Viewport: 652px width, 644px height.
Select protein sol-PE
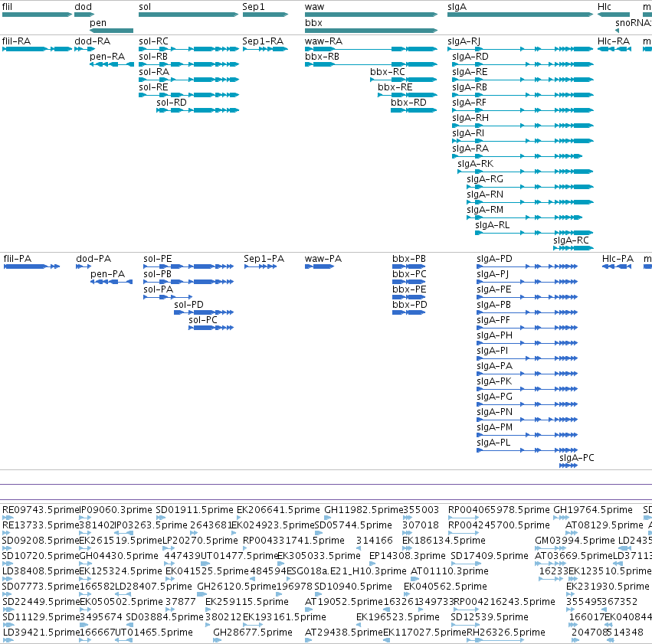click(x=188, y=266)
